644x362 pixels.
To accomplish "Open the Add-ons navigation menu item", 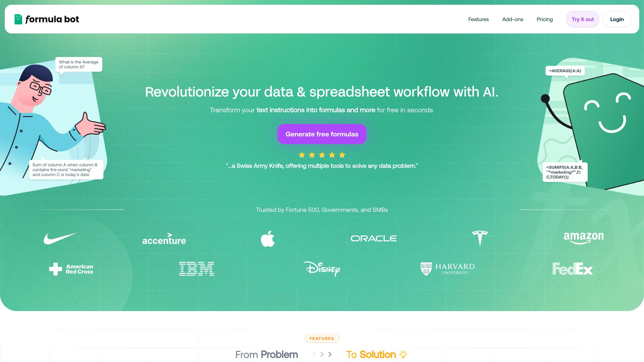I will click(513, 19).
